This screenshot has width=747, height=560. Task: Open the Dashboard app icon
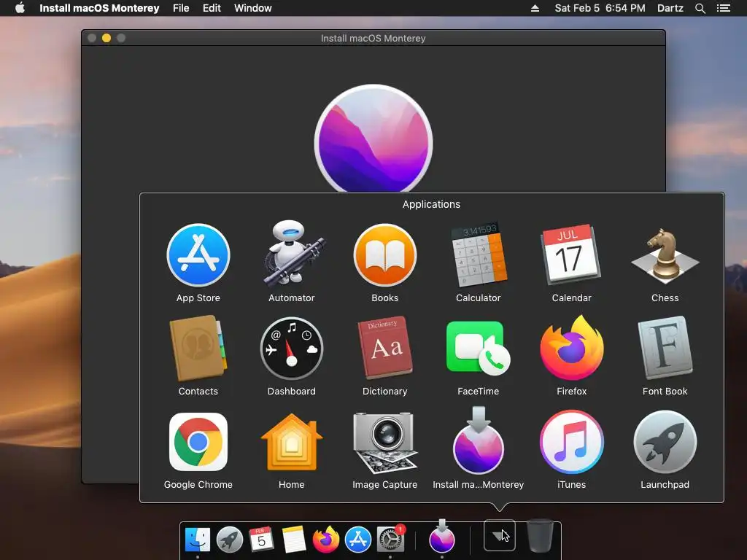point(292,349)
